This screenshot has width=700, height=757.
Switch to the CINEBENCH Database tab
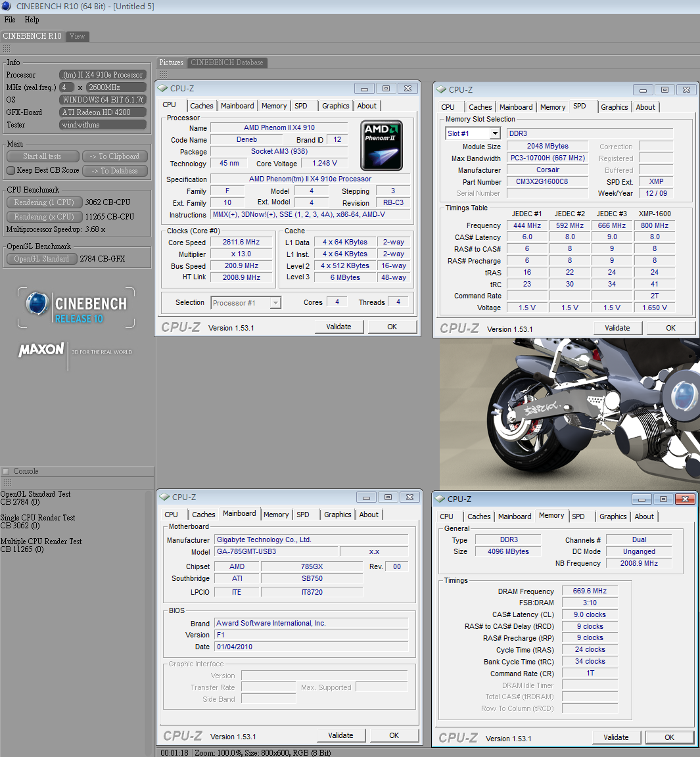[227, 63]
